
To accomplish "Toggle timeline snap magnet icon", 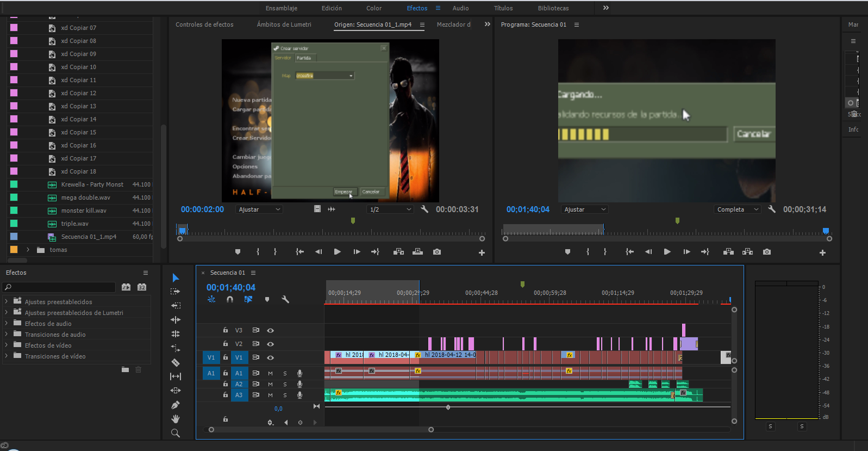I will pos(230,299).
